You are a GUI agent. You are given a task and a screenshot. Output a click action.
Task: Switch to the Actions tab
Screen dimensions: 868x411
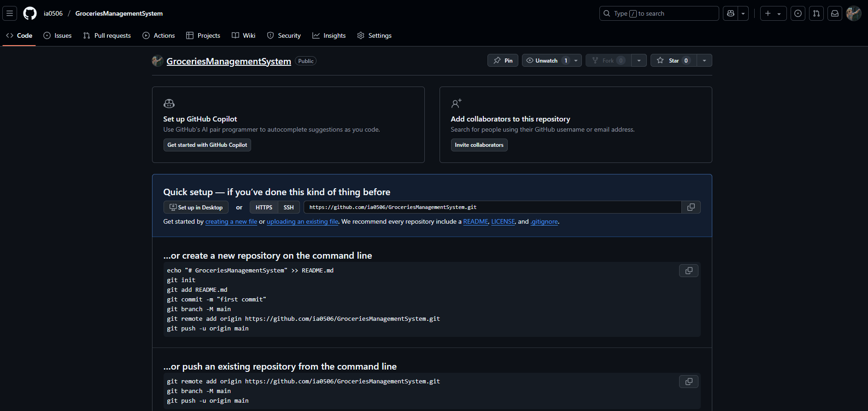pyautogui.click(x=159, y=35)
